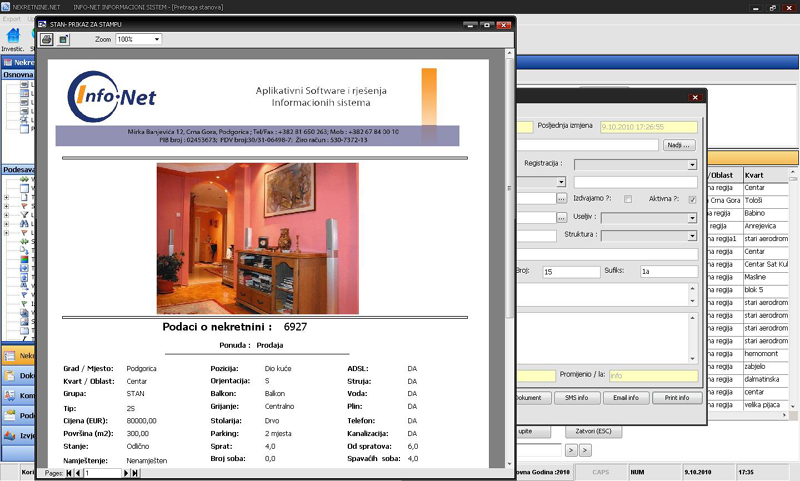Select table cell 'Masline'
Viewport: 800px width, 481px height.
(766, 277)
